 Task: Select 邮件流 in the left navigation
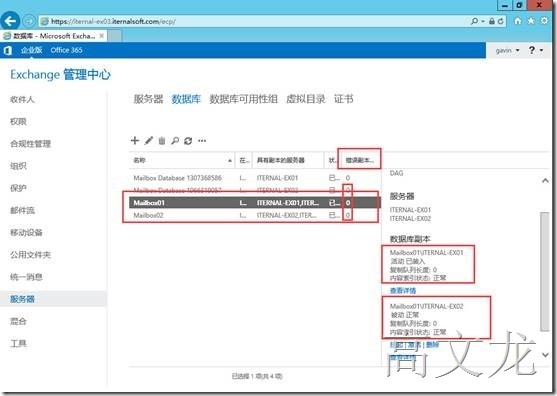pyautogui.click(x=22, y=210)
